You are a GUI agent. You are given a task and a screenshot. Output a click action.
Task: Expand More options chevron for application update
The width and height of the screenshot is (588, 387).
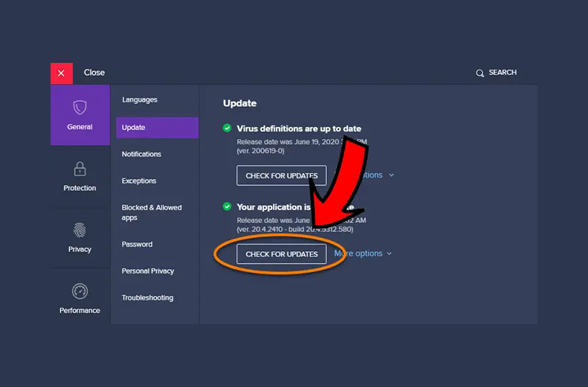click(389, 253)
